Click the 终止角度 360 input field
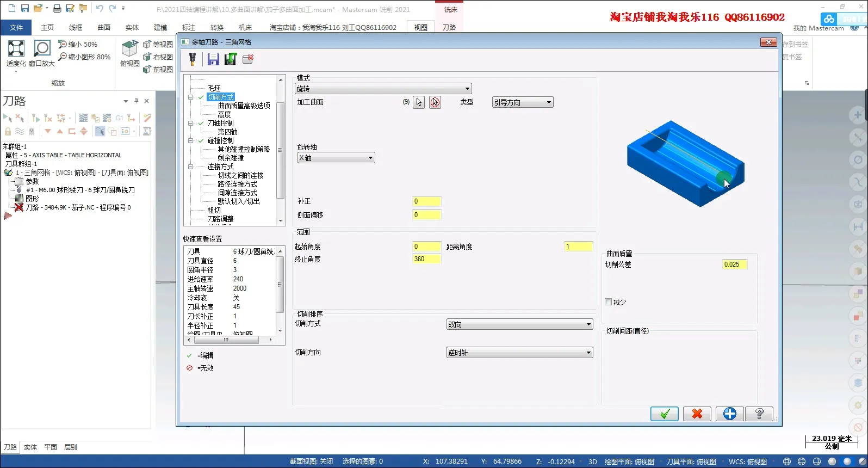Image resolution: width=868 pixels, height=468 pixels. coord(426,259)
